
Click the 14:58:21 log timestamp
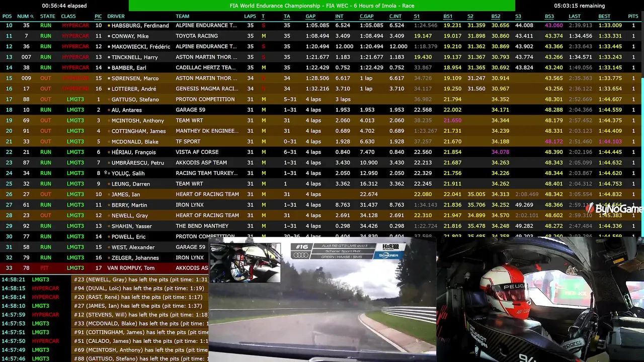click(x=13, y=280)
